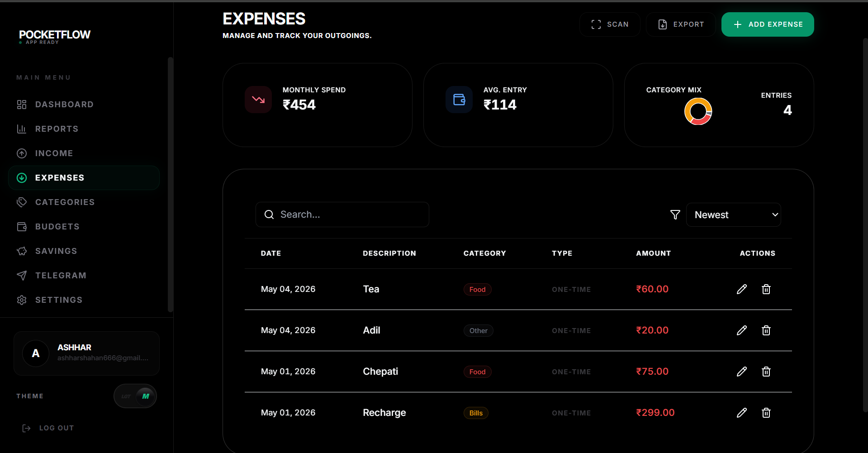Click the Add Expense button
868x453 pixels.
tap(768, 24)
